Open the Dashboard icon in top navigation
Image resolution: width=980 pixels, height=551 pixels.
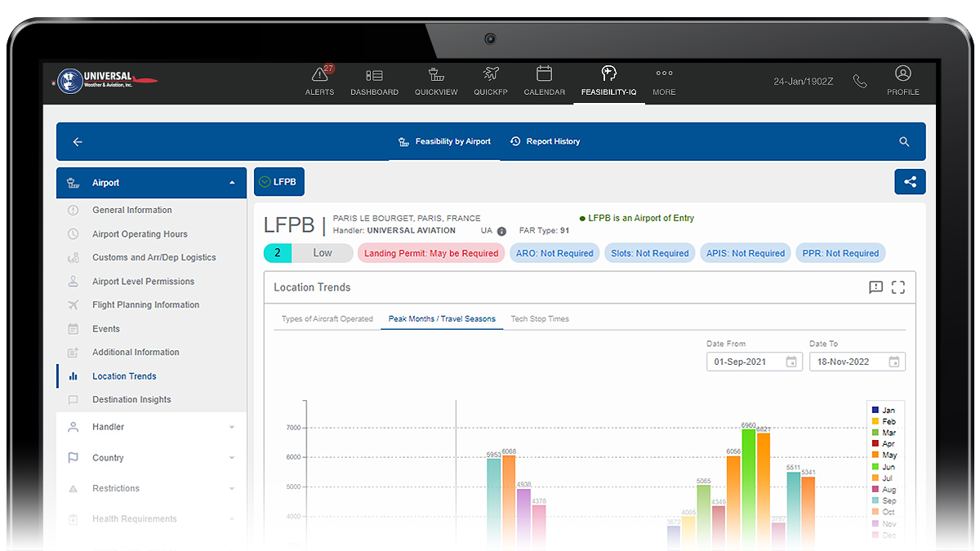(374, 76)
